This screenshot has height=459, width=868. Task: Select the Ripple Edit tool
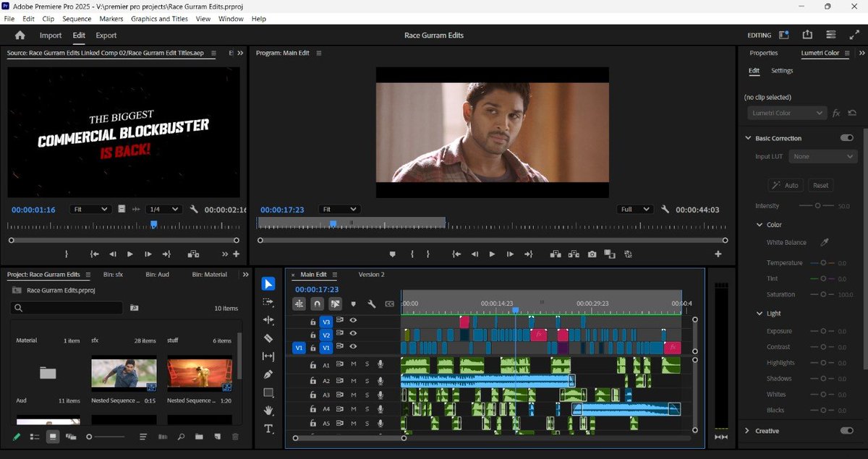(268, 319)
